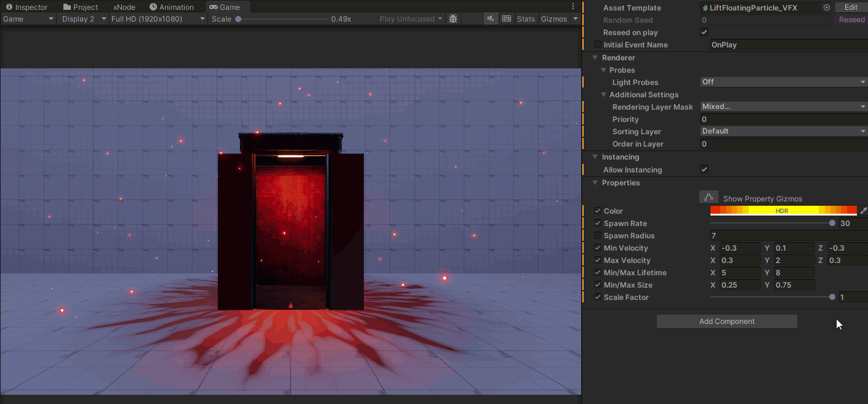Image resolution: width=868 pixels, height=404 pixels.
Task: Collapse the Additional Settings foldout
Action: (603, 94)
